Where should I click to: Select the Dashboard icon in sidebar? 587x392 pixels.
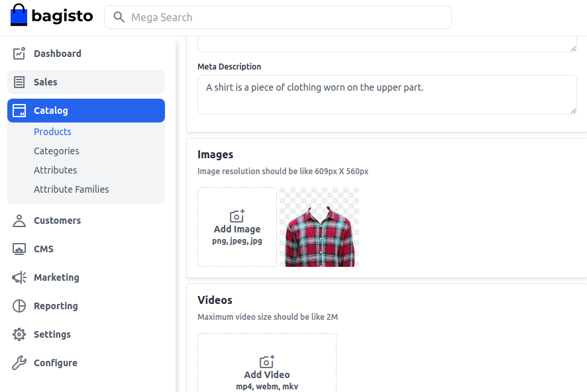pos(19,53)
